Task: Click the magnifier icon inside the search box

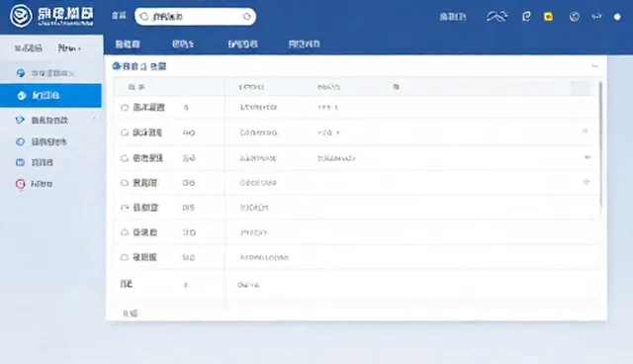Action: tap(144, 17)
